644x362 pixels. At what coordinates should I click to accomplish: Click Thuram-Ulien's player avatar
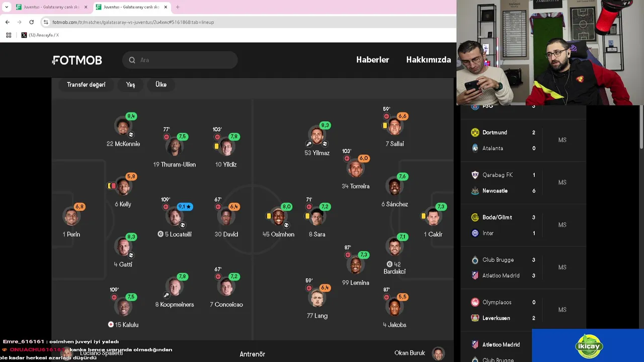pos(175,147)
